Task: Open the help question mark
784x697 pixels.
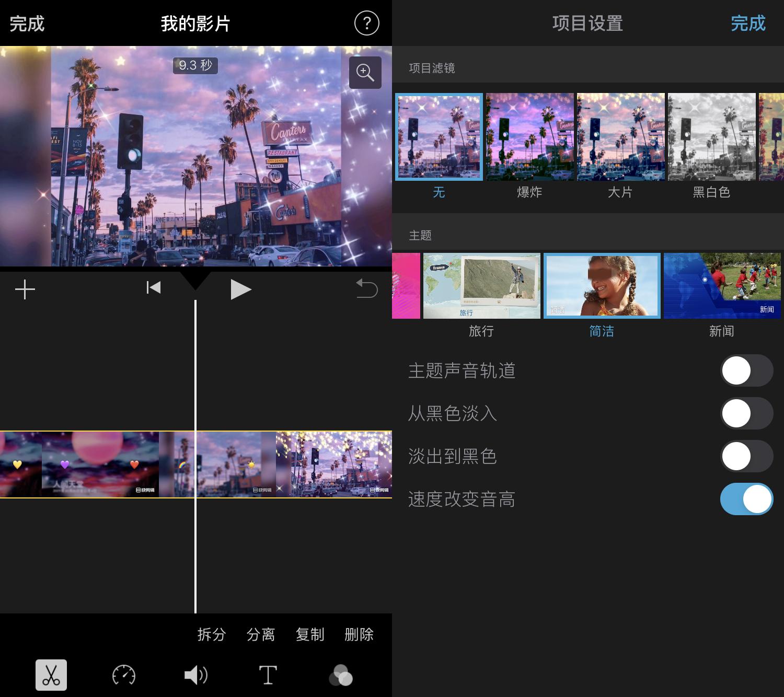Action: tap(367, 23)
